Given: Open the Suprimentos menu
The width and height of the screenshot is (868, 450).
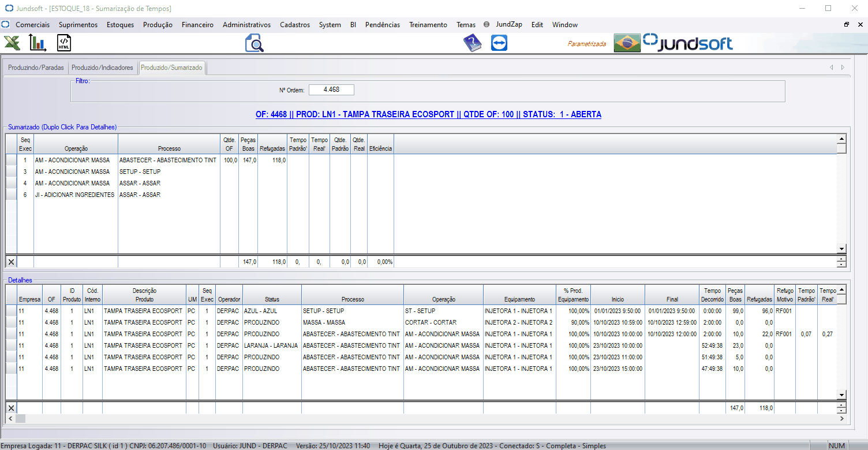Looking at the screenshot, I should point(78,25).
